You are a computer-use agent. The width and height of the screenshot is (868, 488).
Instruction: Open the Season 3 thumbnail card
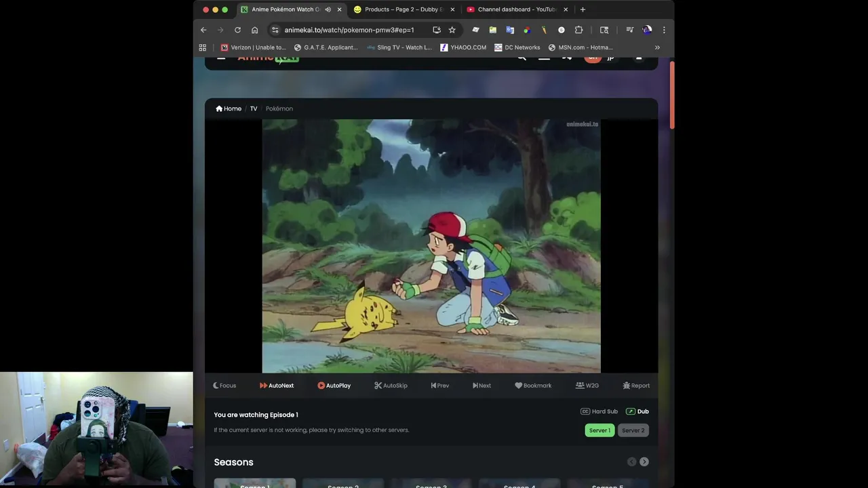point(431,483)
